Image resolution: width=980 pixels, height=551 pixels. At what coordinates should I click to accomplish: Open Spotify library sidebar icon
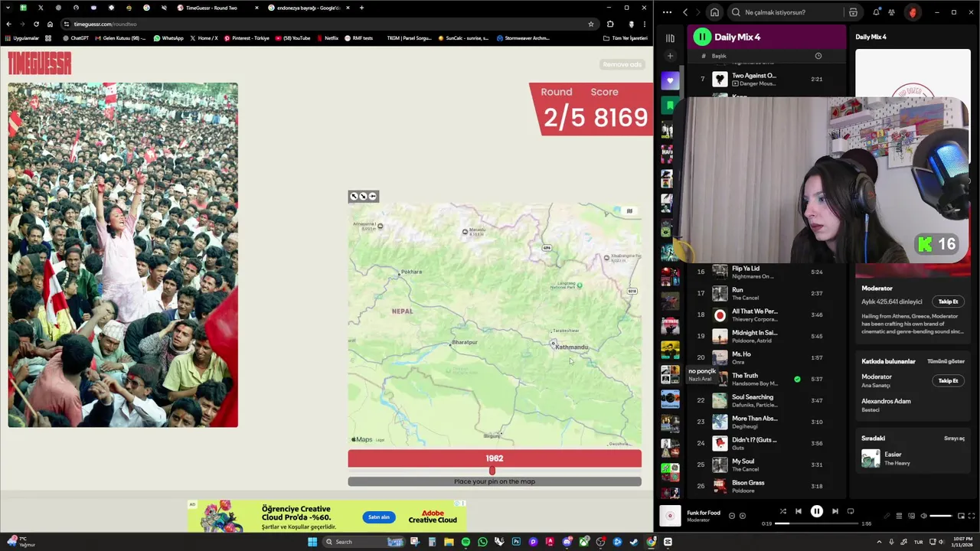pos(670,37)
